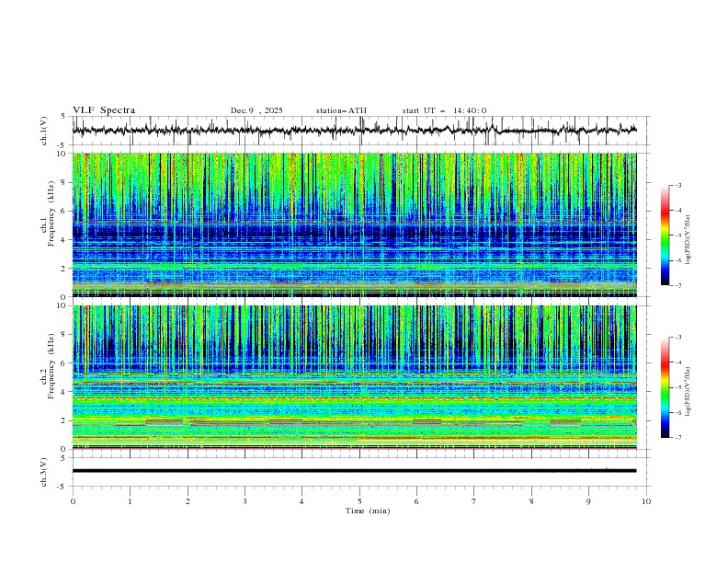Select the "start UT = 14:40:0" text
728x563 pixels.
click(x=444, y=110)
